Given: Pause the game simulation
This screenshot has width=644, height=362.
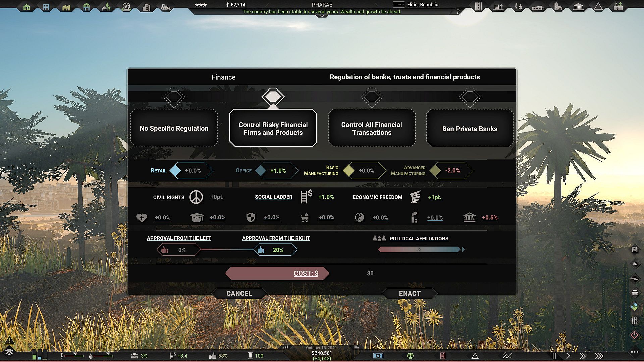Looking at the screenshot, I should tap(554, 356).
